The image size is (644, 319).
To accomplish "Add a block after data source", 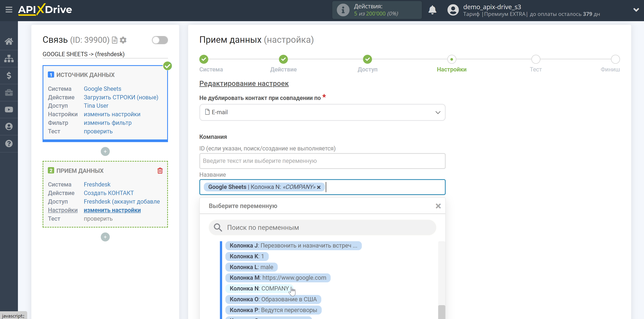I will coord(105,151).
